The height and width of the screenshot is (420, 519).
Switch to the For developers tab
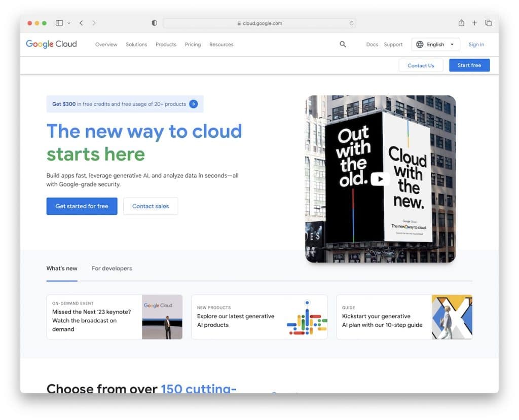[112, 269]
